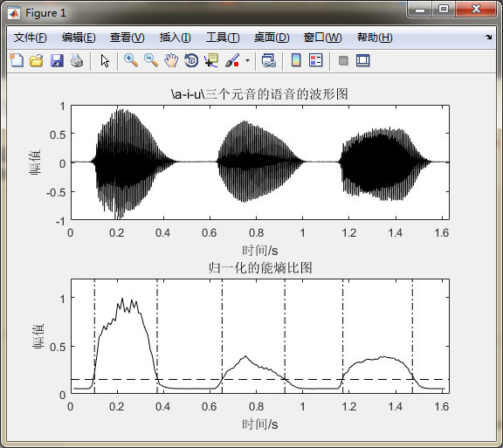Select the Brush data tool

[x=232, y=60]
